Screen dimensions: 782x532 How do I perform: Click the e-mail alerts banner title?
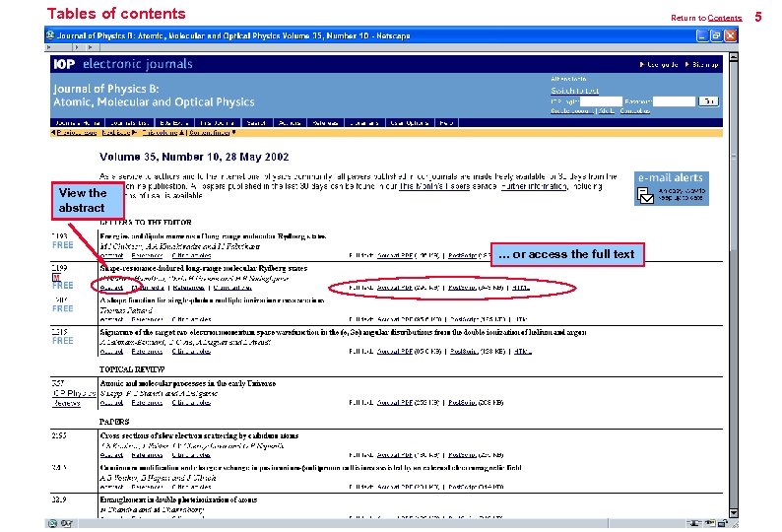pyautogui.click(x=671, y=177)
